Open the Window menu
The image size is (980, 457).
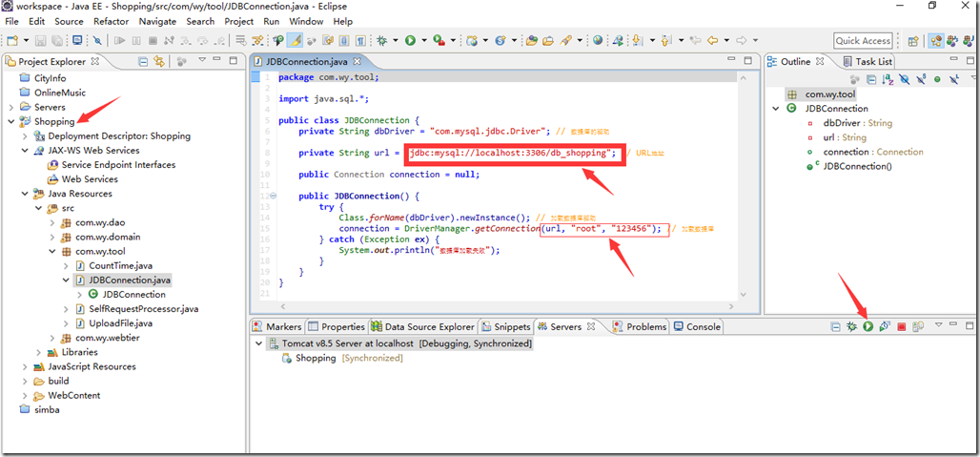306,21
